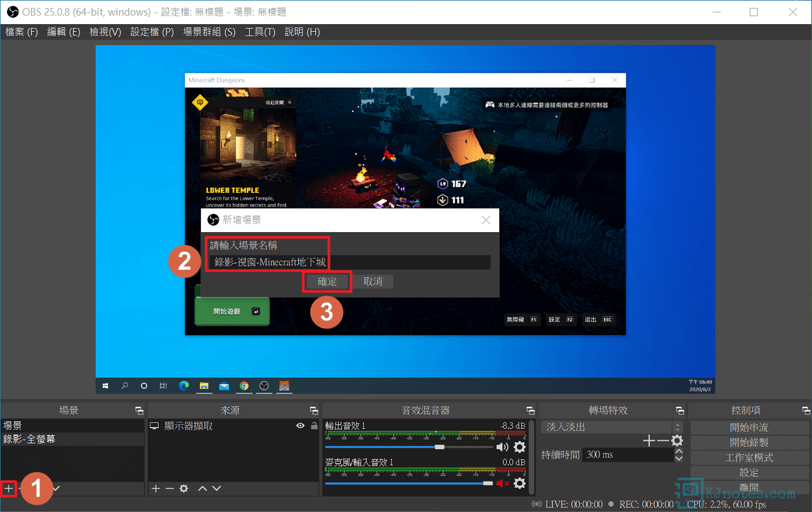Move the selected source down
The width and height of the screenshot is (812, 512).
(x=216, y=489)
